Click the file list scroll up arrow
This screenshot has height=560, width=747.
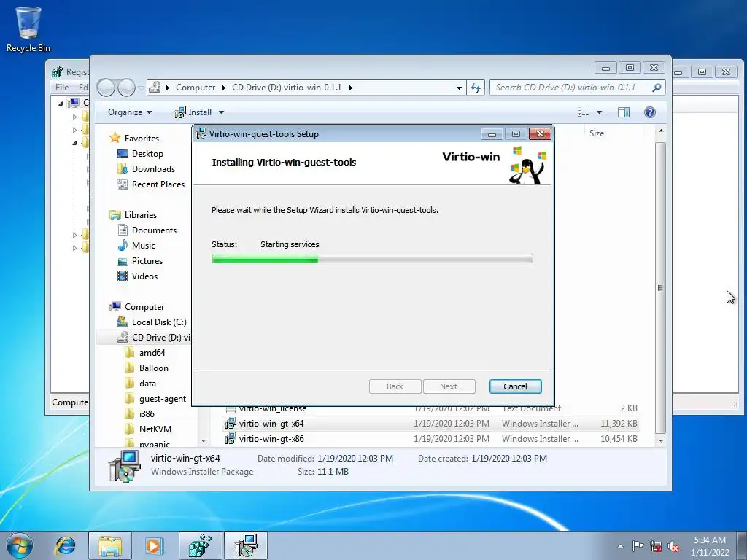660,131
